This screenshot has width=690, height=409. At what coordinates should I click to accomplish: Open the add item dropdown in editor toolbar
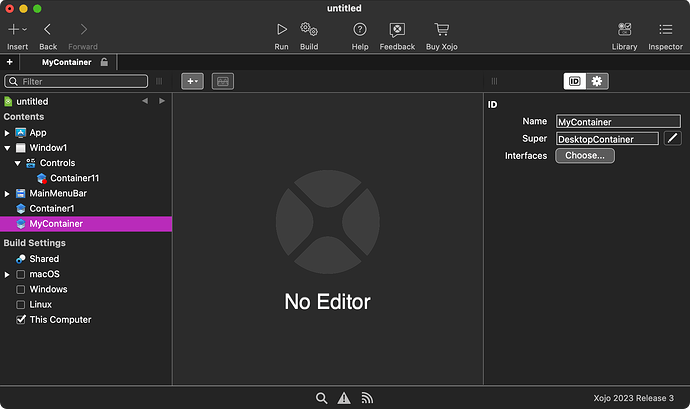(x=192, y=81)
